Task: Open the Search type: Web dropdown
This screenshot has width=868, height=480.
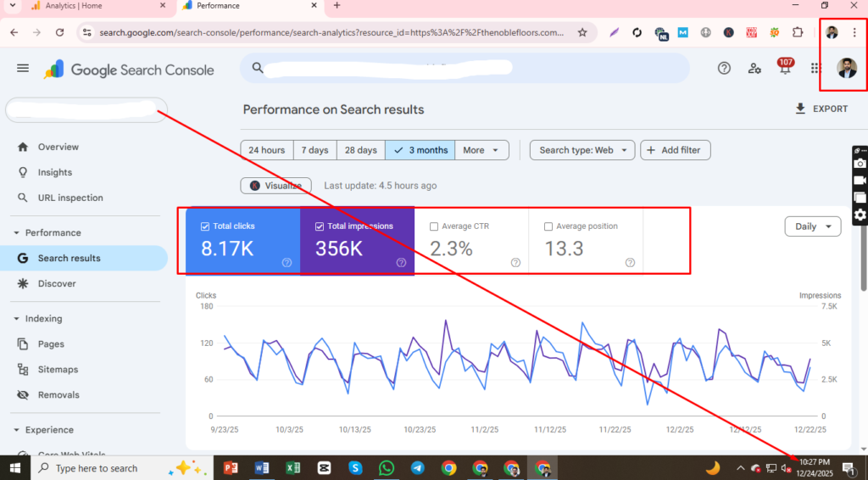Action: click(582, 150)
